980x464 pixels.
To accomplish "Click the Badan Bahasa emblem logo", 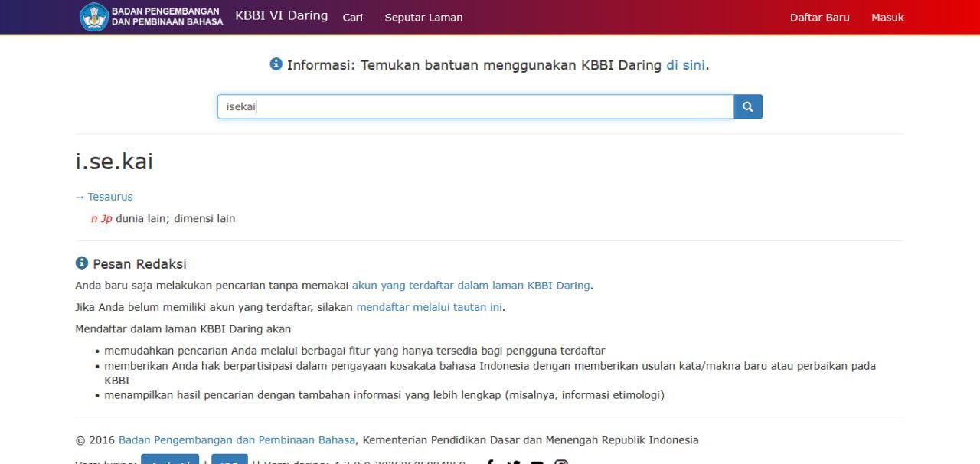I will 94,17.
